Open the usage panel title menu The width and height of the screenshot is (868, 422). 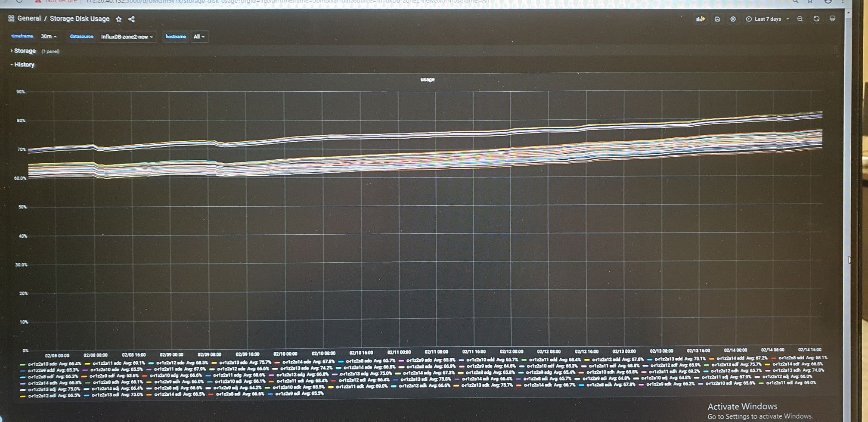tap(428, 80)
